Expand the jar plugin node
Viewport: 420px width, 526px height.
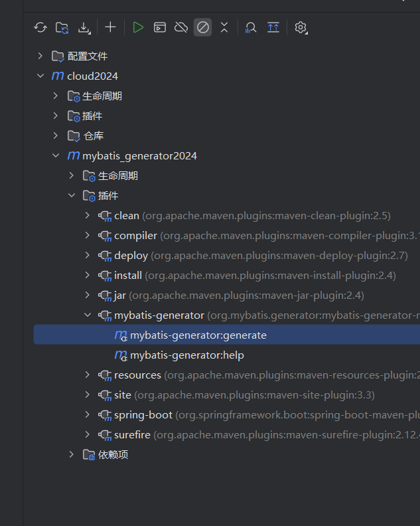[x=87, y=295]
